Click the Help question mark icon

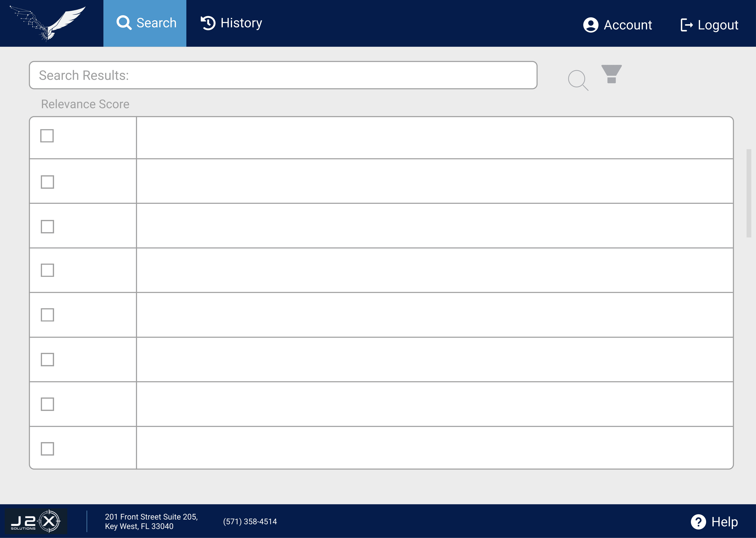pos(698,522)
